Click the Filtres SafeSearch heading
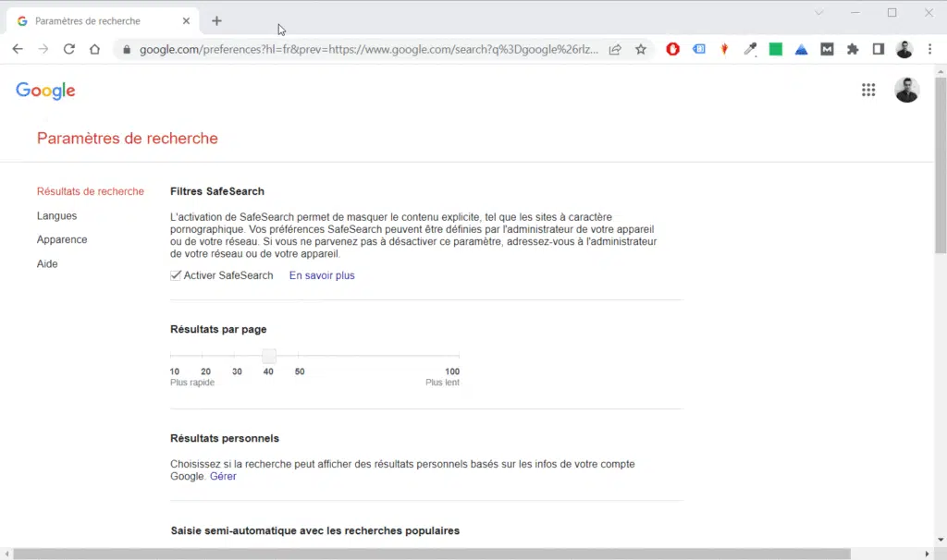Viewport: 947px width, 560px height. pyautogui.click(x=217, y=191)
